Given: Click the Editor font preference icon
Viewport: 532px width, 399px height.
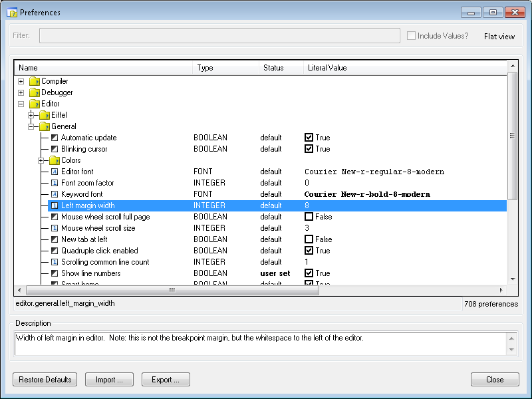Looking at the screenshot, I should 55,172.
